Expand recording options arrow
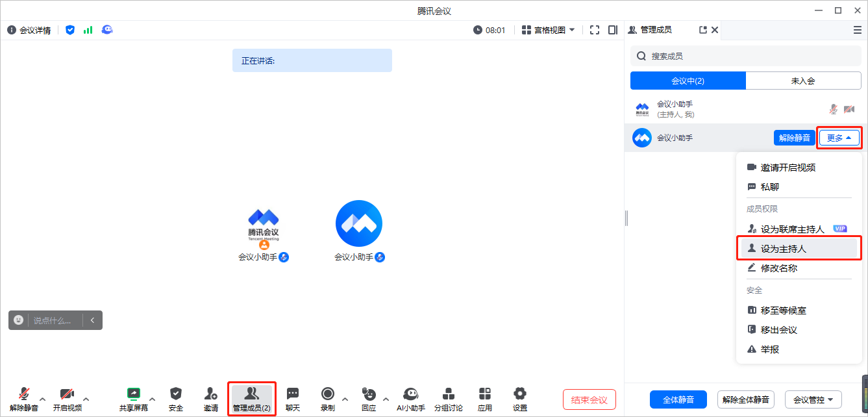868x417 pixels. (345, 399)
